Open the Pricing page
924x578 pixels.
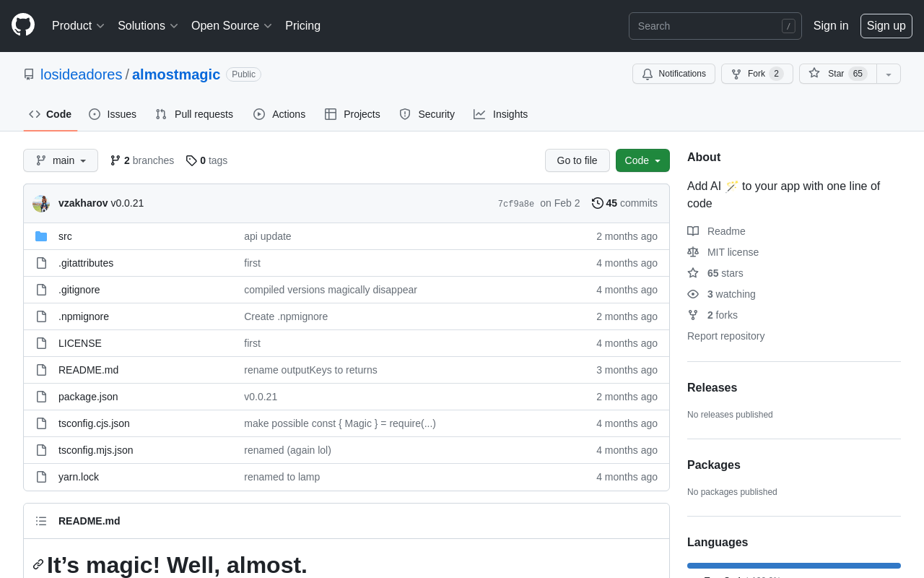302,26
